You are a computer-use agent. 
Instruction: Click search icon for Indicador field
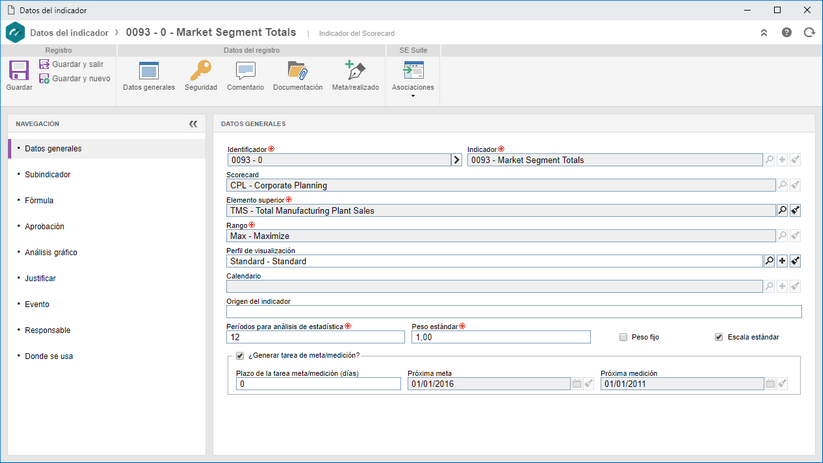[x=769, y=160]
